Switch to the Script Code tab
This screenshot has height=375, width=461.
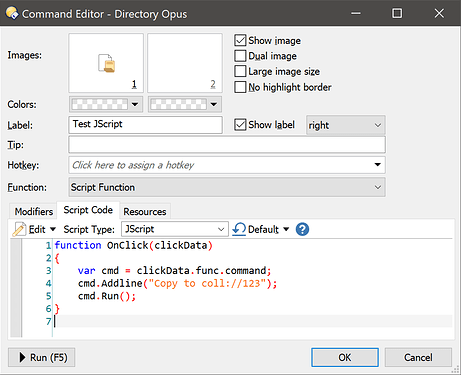[88, 210]
